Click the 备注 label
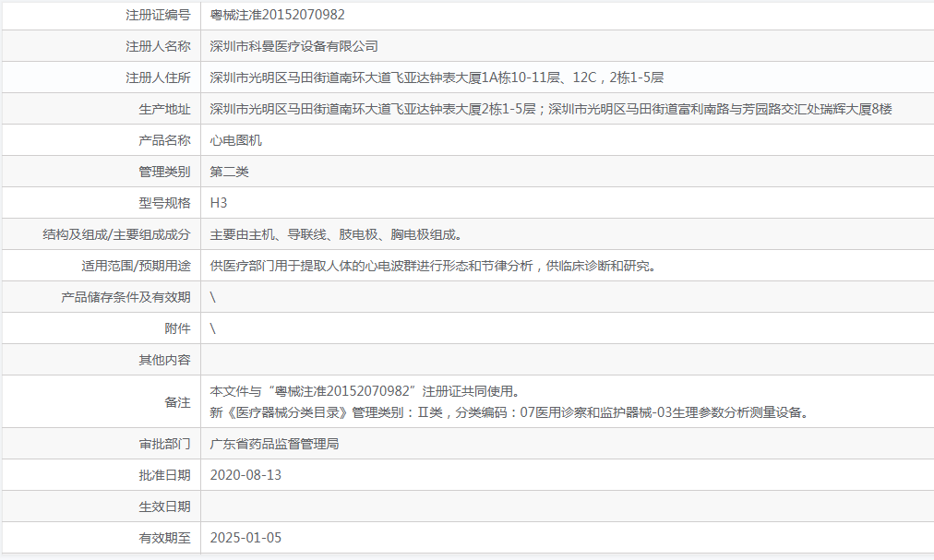 pyautogui.click(x=177, y=402)
